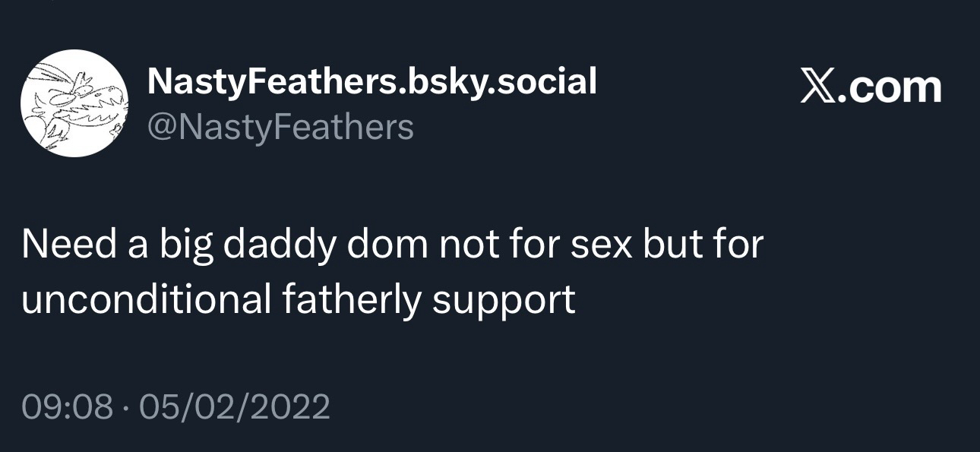
Task: Click the second line of the tweet text
Action: (x=298, y=300)
